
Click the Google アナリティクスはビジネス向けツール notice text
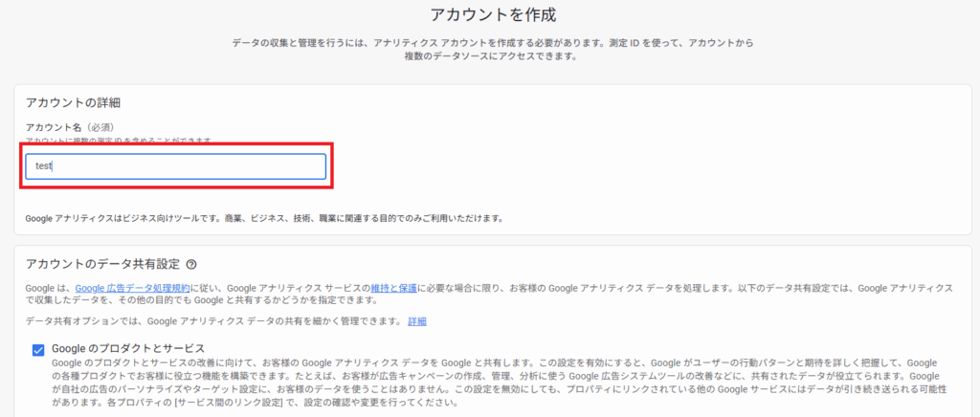pos(264,218)
